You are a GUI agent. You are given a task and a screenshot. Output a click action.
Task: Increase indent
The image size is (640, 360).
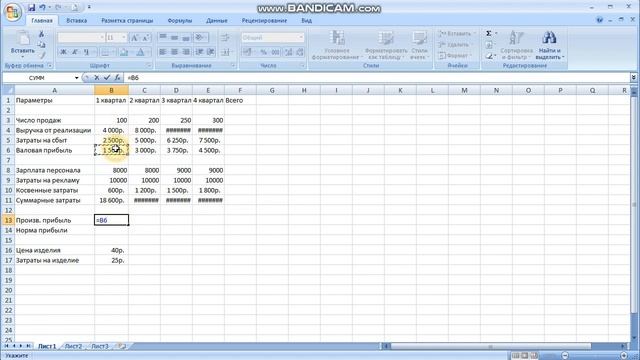point(211,52)
